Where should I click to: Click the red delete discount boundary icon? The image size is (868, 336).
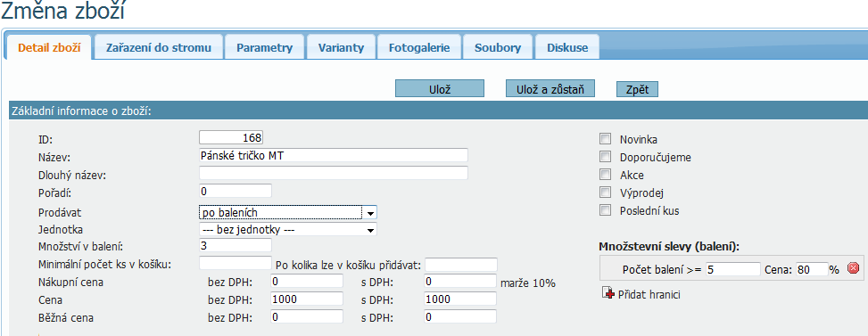pos(853,268)
